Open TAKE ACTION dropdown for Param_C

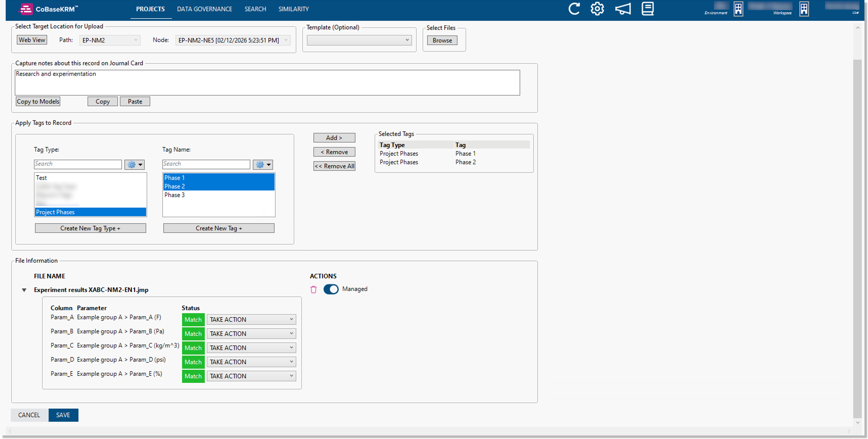[x=251, y=347]
